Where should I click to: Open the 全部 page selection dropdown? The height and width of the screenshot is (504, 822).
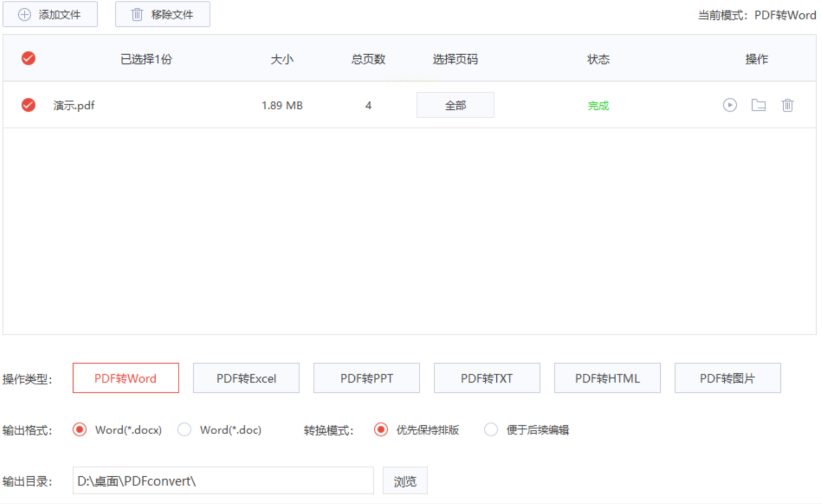(455, 105)
